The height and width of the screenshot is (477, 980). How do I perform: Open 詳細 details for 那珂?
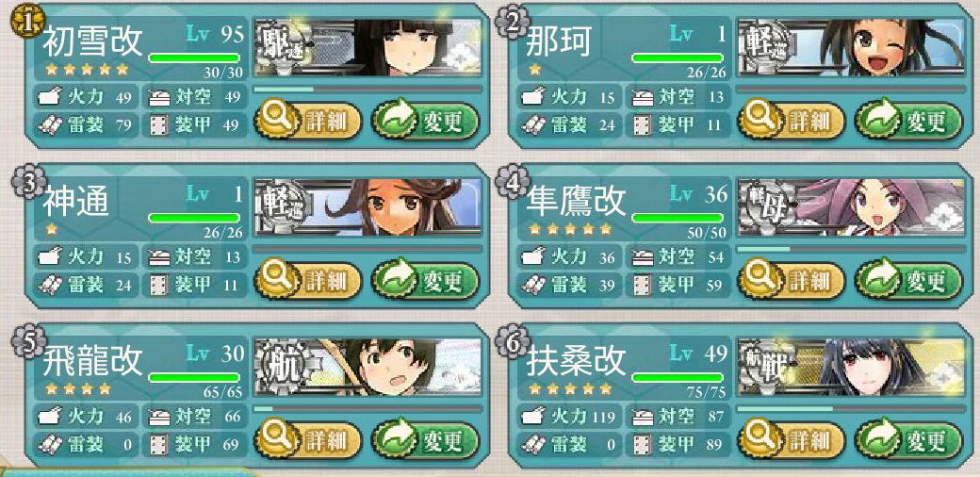tap(792, 122)
